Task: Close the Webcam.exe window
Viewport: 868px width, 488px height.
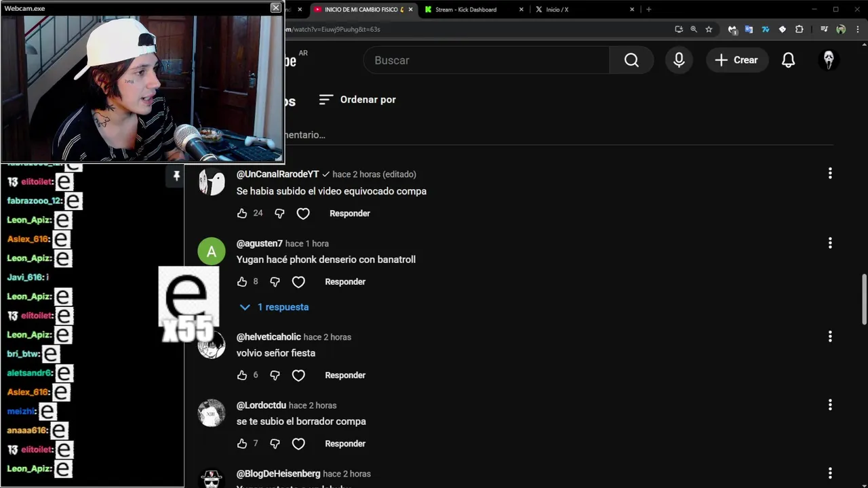Action: click(275, 7)
